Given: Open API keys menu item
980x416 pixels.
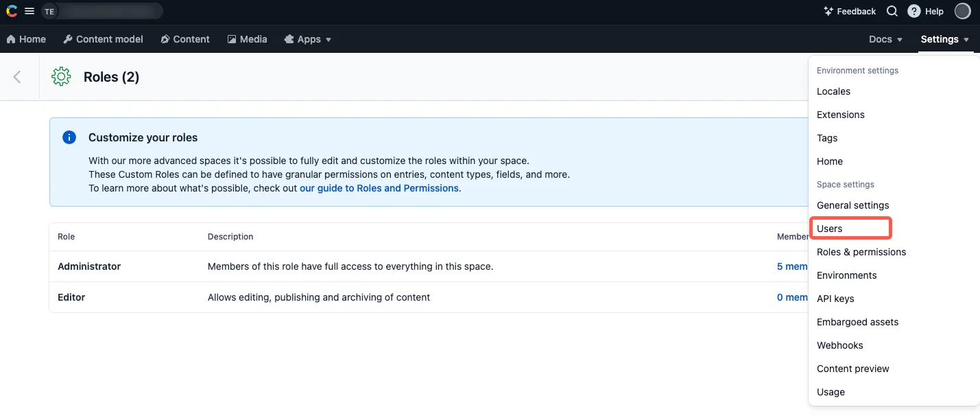Looking at the screenshot, I should (x=894, y=299).
